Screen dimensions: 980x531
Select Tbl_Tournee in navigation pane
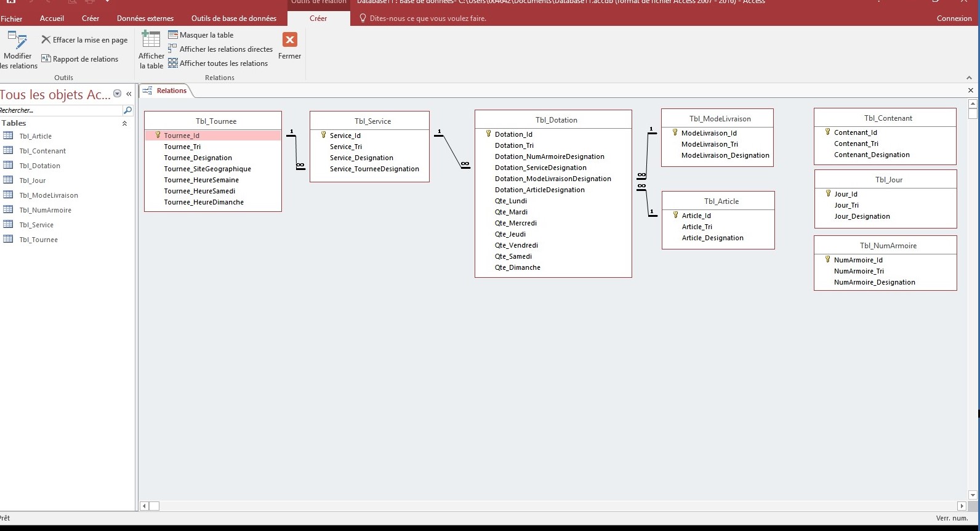pos(38,240)
